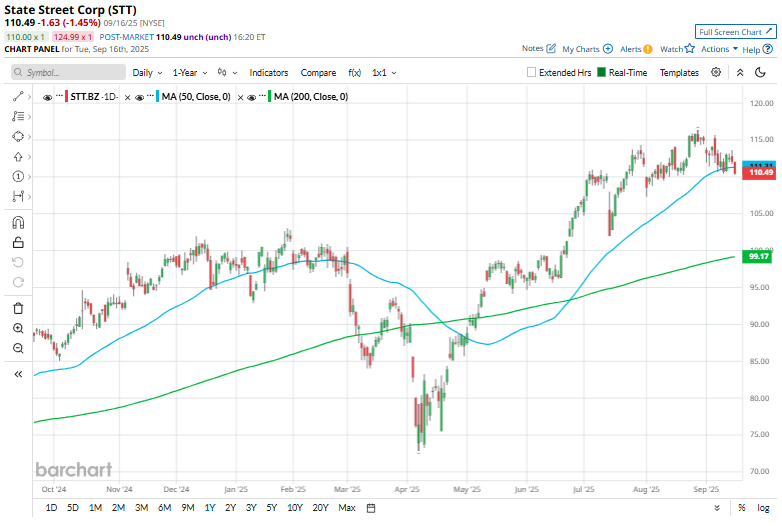The image size is (782, 526).
Task: Open the green MA 200 color swatch
Action: [x=270, y=96]
